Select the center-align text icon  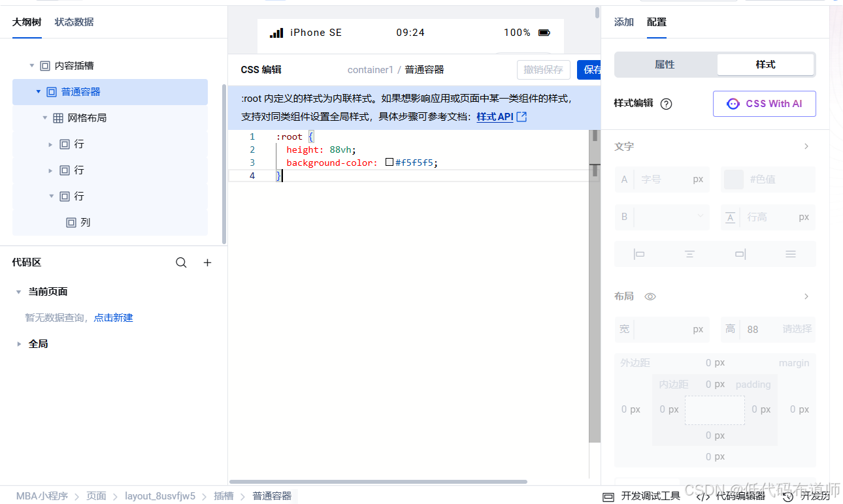[689, 254]
